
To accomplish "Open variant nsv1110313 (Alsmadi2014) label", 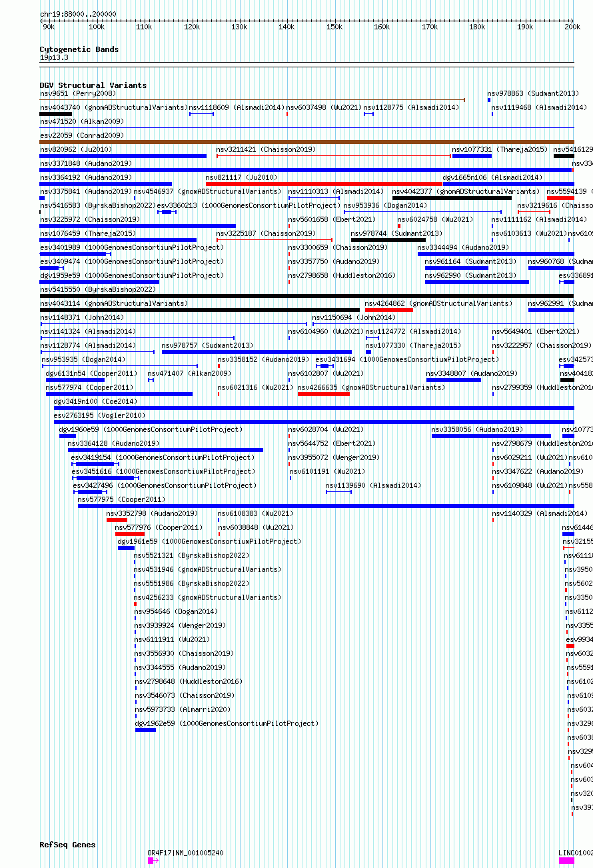I will point(336,192).
